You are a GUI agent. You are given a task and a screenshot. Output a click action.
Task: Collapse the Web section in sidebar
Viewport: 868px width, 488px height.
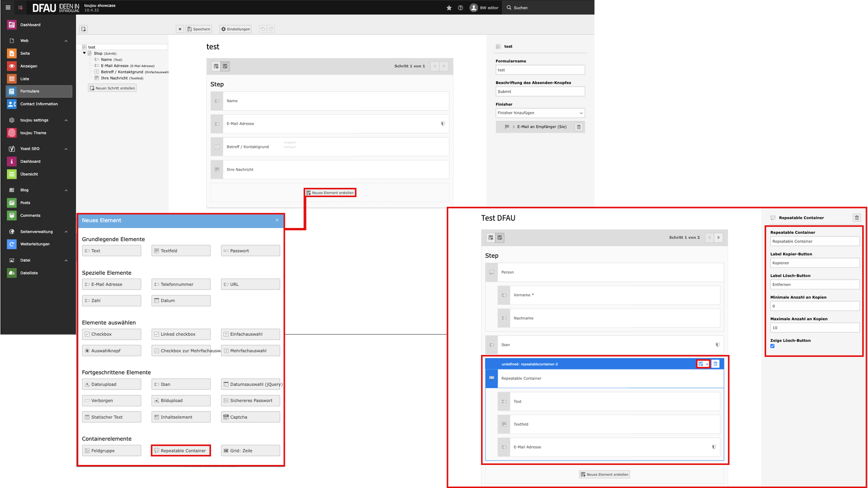pyautogui.click(x=66, y=41)
